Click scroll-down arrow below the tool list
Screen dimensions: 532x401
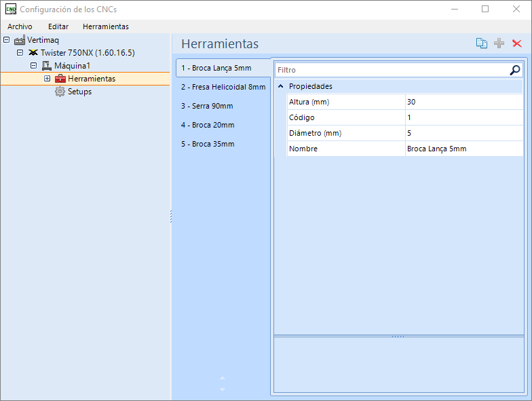[223, 389]
